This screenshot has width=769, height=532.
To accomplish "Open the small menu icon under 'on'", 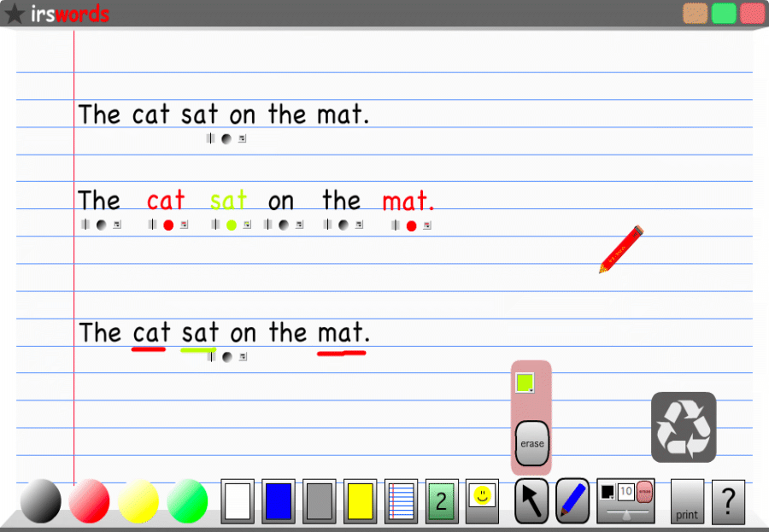I will click(x=299, y=225).
